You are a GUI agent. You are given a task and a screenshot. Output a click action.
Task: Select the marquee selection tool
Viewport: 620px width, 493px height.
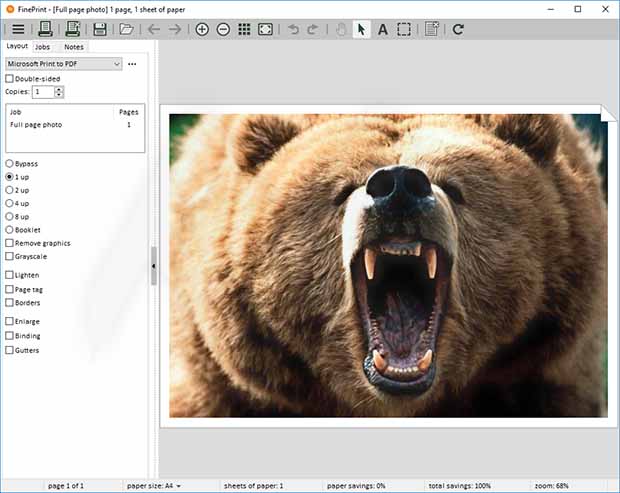pyautogui.click(x=404, y=29)
